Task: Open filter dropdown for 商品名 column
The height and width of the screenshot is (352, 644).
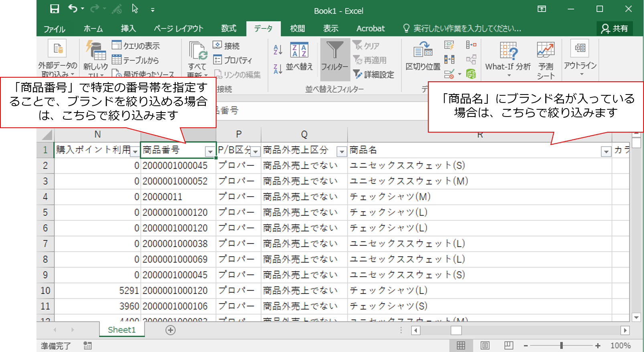Action: pos(606,151)
